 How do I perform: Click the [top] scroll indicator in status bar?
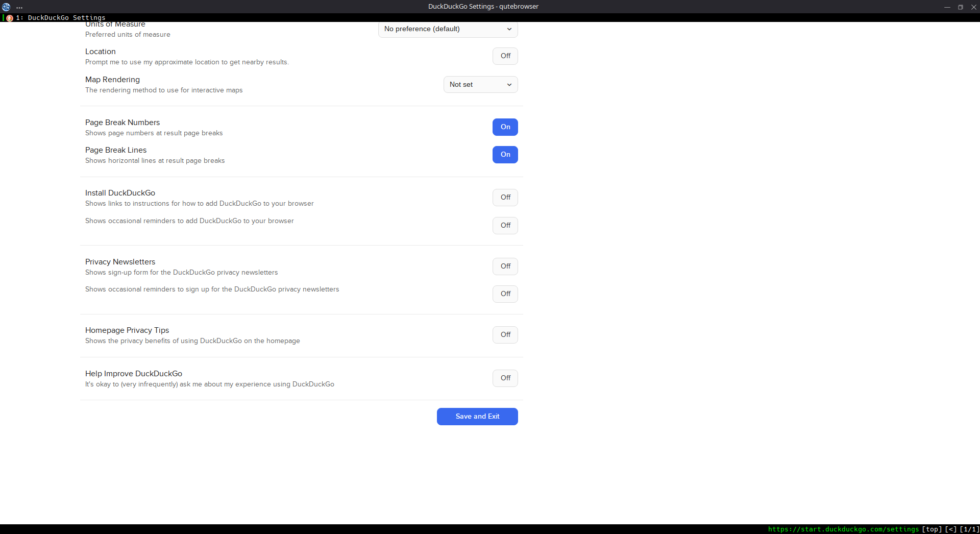coord(932,529)
